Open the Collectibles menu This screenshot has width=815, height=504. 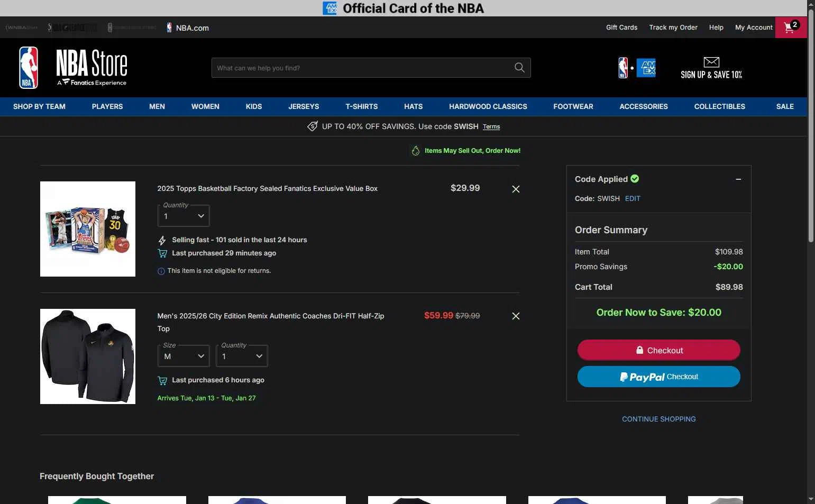pyautogui.click(x=720, y=106)
